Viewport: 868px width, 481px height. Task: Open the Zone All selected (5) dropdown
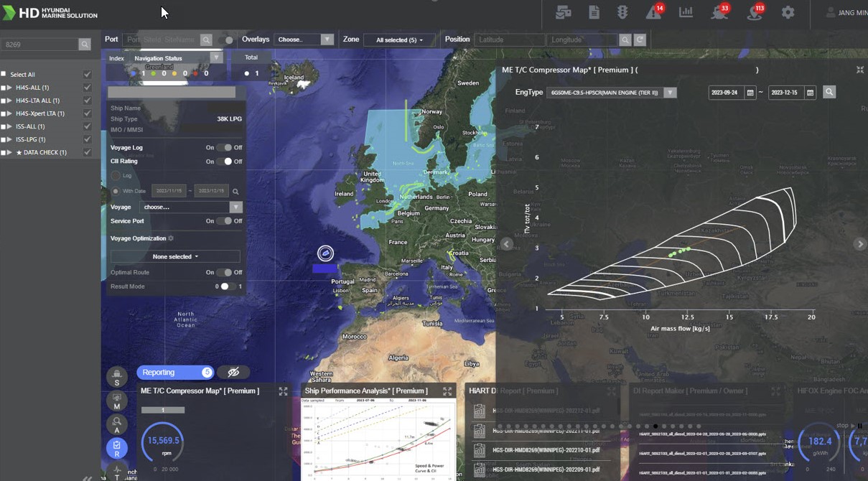coord(400,40)
